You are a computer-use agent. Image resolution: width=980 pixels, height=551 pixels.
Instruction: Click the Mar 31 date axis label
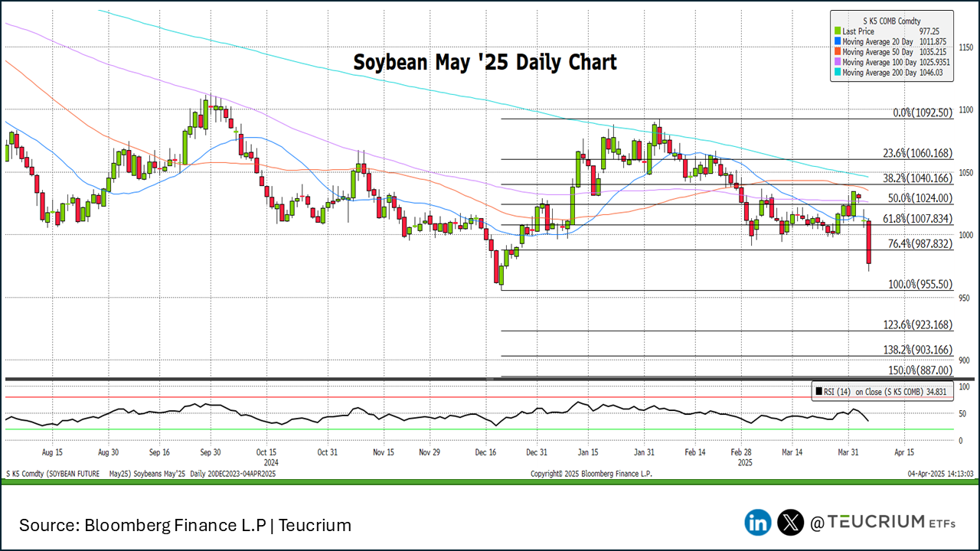(x=849, y=452)
